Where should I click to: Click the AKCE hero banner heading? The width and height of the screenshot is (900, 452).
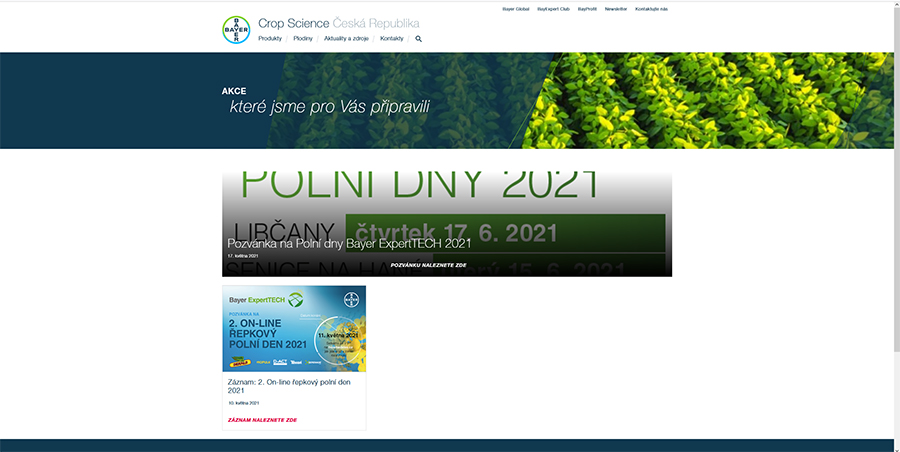[x=234, y=91]
